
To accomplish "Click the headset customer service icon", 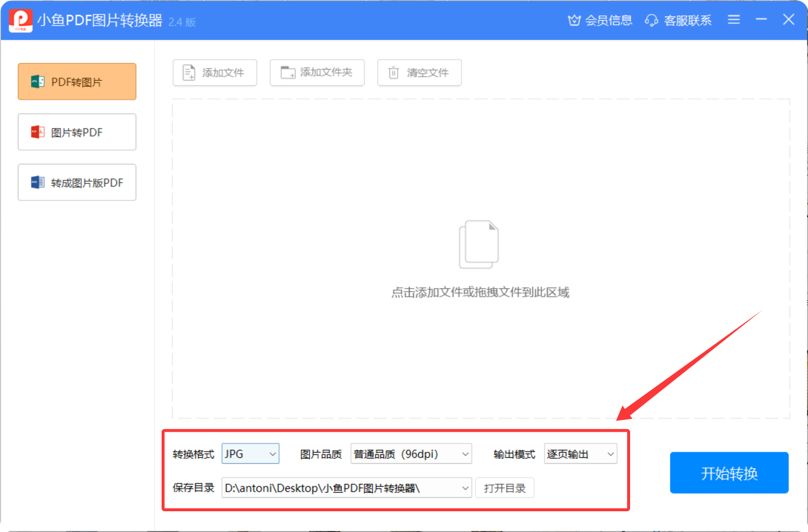I will click(x=651, y=20).
